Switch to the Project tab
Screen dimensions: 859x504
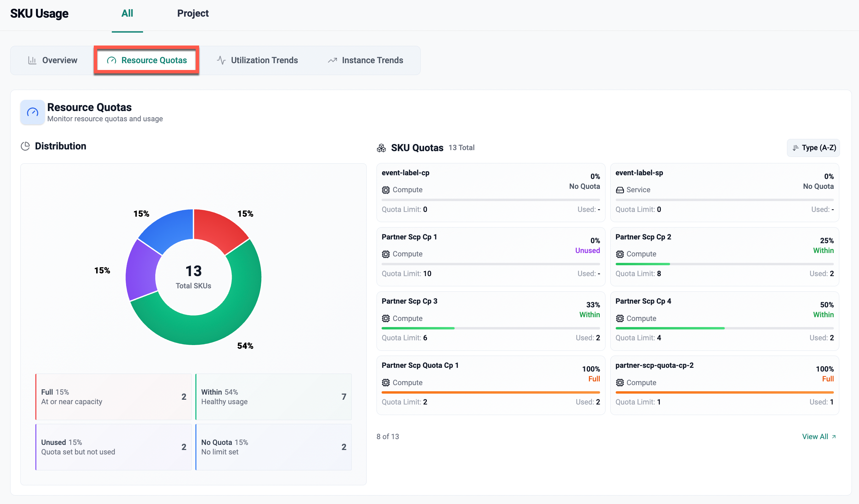point(193,13)
